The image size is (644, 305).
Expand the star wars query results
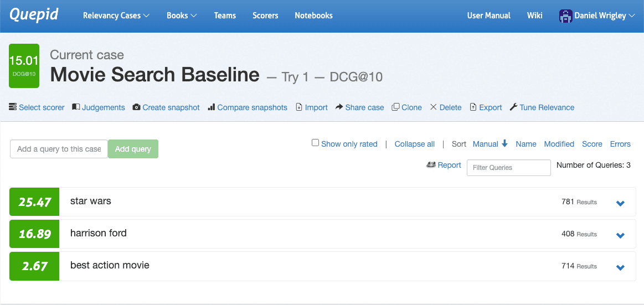pos(620,203)
